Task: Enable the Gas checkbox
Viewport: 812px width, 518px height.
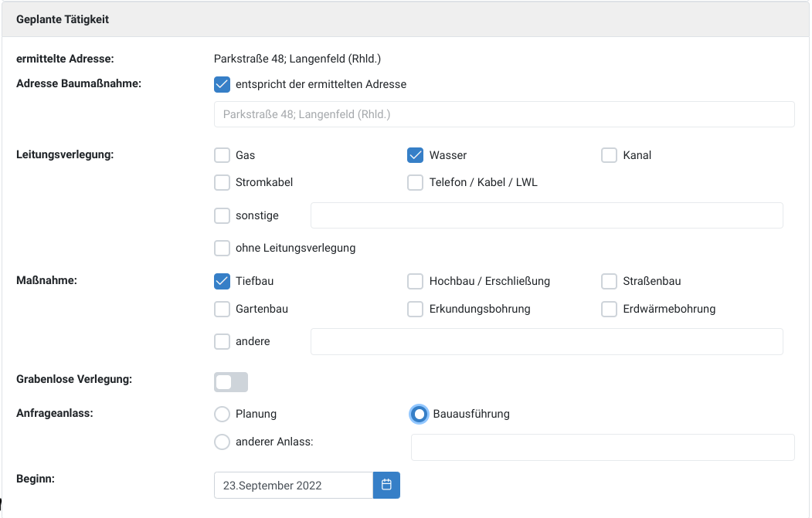Action: tap(223, 155)
